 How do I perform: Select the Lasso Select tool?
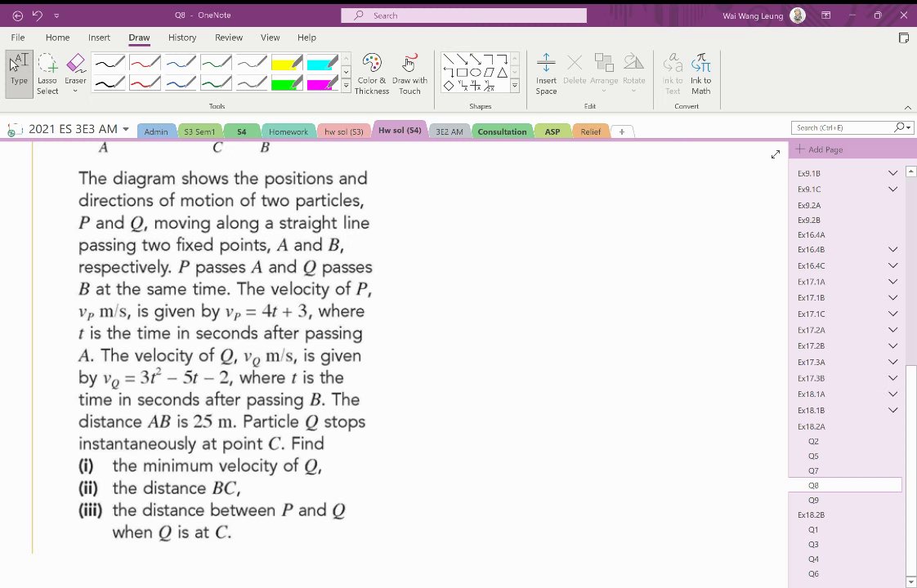47,74
